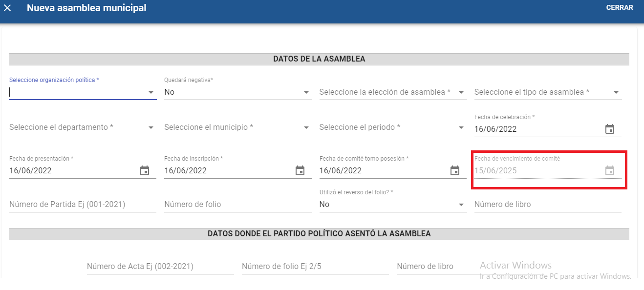Viewport: 644px width, 290px height.
Task: Open the municipio dropdown
Action: (238, 127)
